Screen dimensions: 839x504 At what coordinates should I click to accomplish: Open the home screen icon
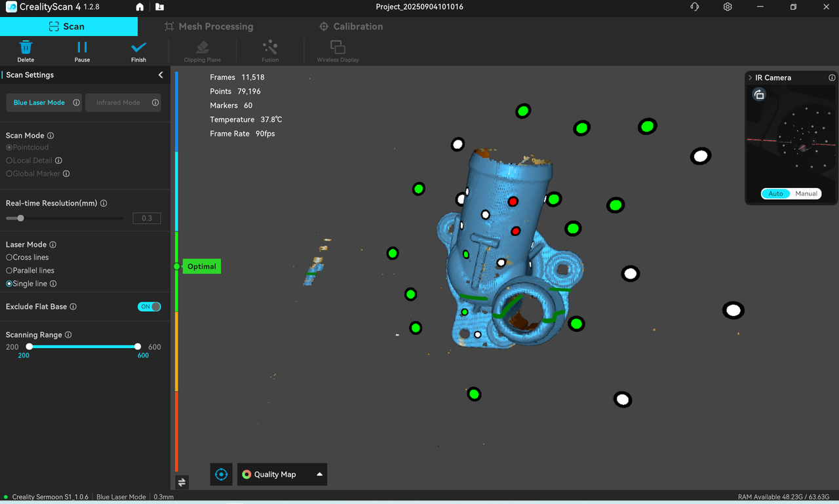click(x=140, y=7)
